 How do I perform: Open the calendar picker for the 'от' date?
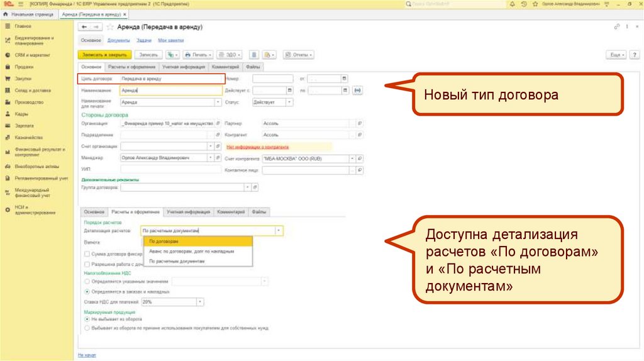(344, 79)
